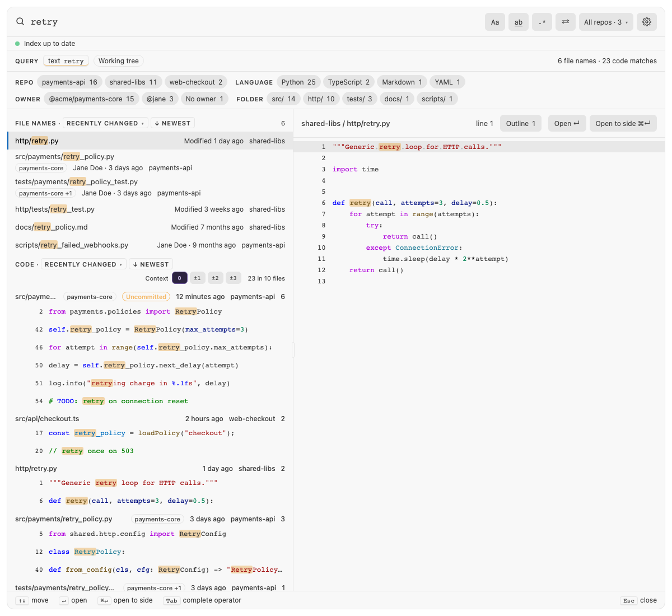672x616 pixels.
Task: Open line 46 'for attempt in range' match
Action: (150, 348)
